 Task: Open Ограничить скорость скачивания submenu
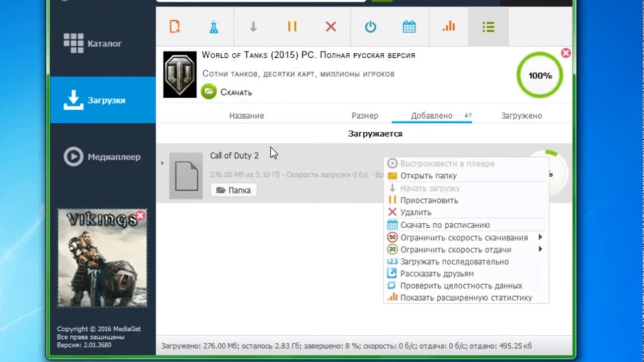tap(466, 237)
